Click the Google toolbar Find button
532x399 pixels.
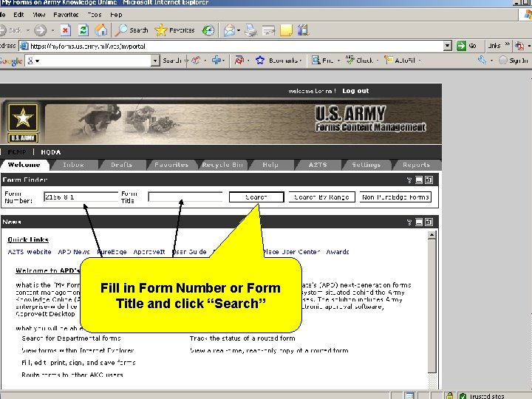(x=323, y=61)
